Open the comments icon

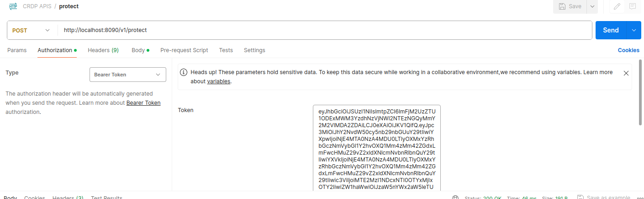pyautogui.click(x=633, y=6)
